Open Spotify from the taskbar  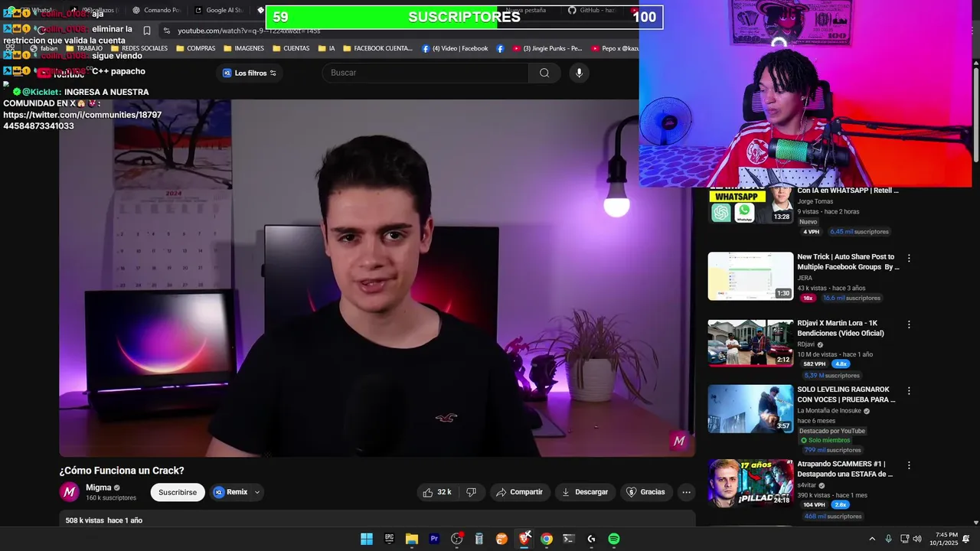(614, 539)
